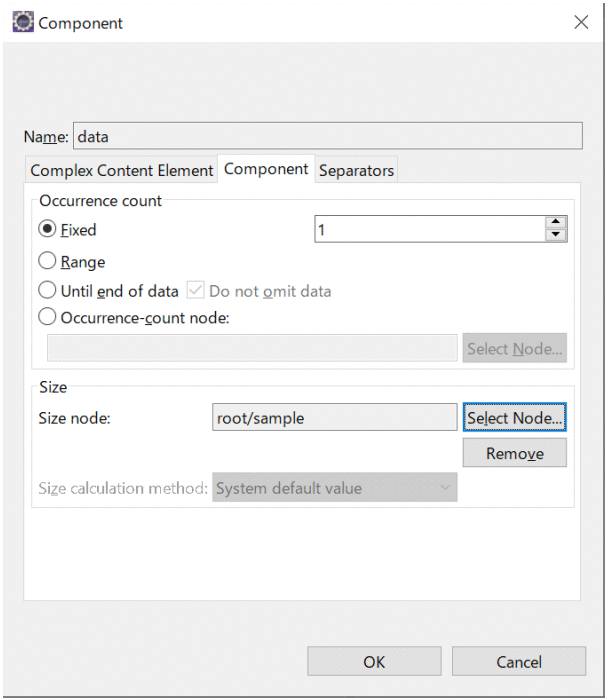This screenshot has height=700, width=607.
Task: Choose Until end of data option
Action: coord(47,291)
